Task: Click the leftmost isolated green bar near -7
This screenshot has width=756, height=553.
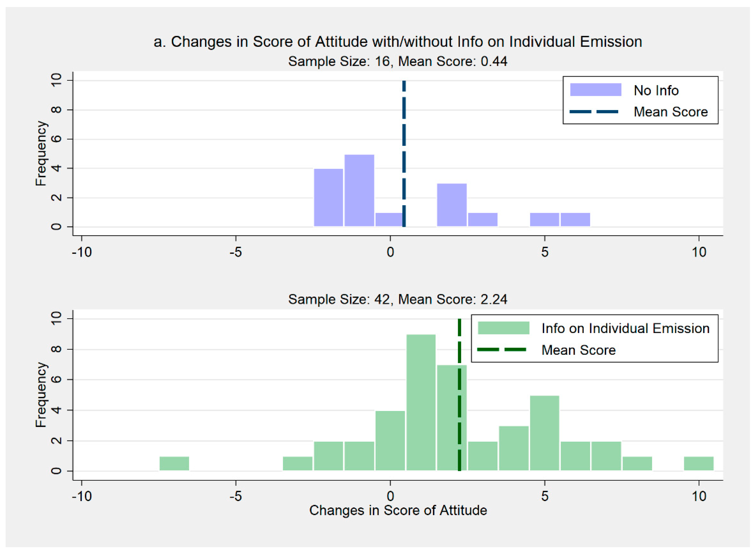Action: click(x=174, y=464)
